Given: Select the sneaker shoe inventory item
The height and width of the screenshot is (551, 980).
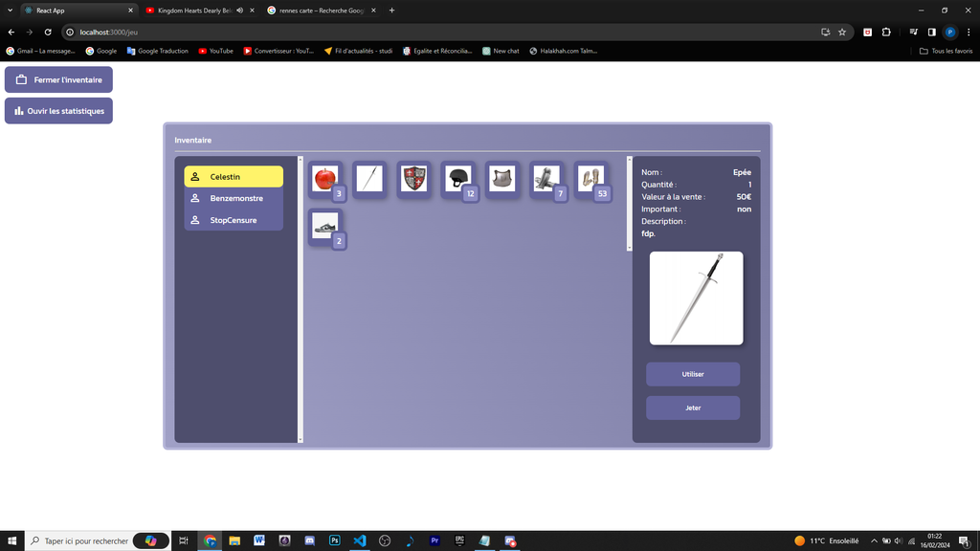Looking at the screenshot, I should pyautogui.click(x=325, y=226).
